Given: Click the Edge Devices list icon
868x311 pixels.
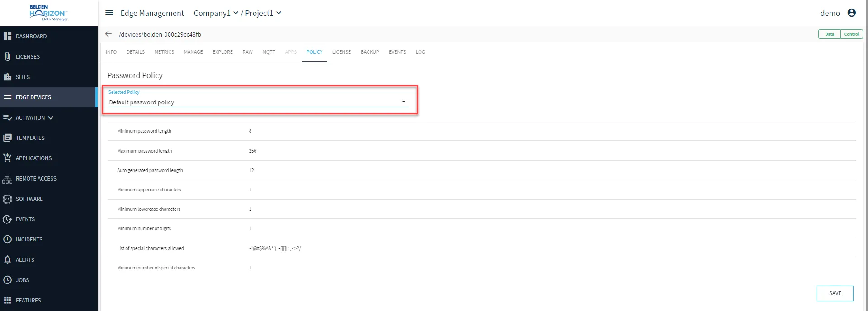Looking at the screenshot, I should 7,97.
